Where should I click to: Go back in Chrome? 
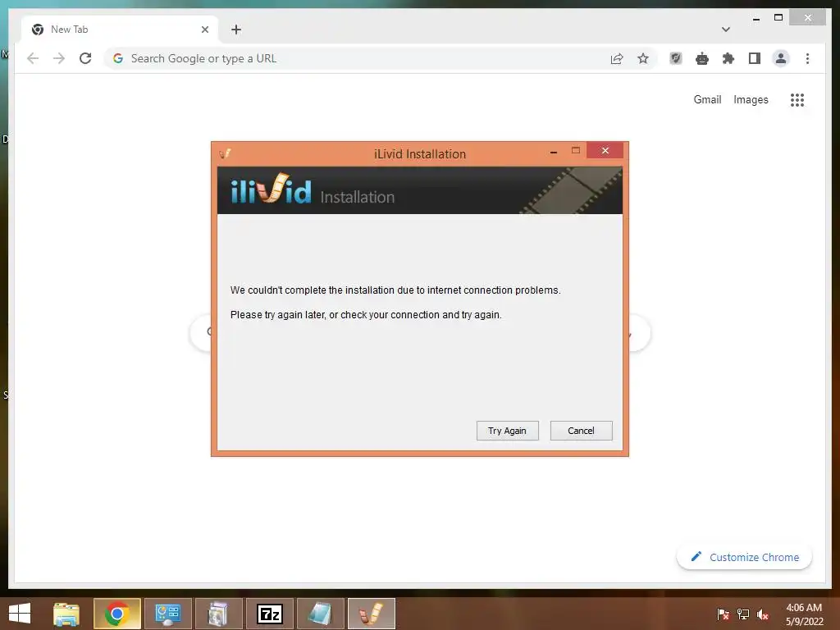point(33,58)
